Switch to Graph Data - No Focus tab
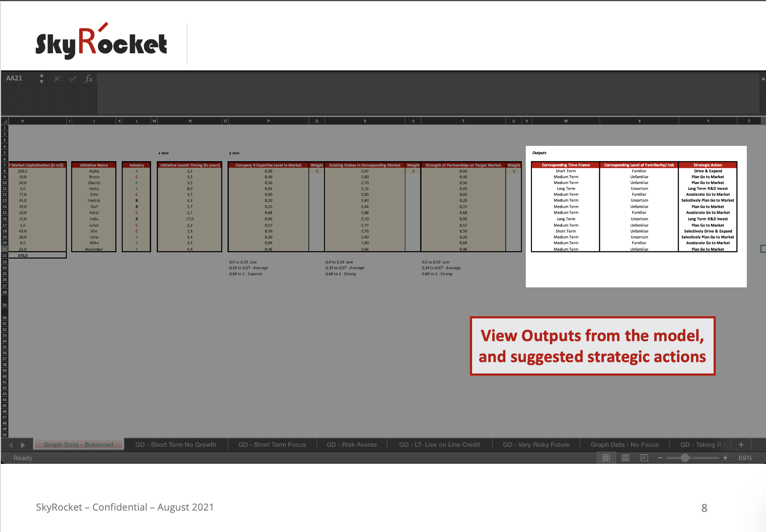The width and height of the screenshot is (766, 532). 625,445
